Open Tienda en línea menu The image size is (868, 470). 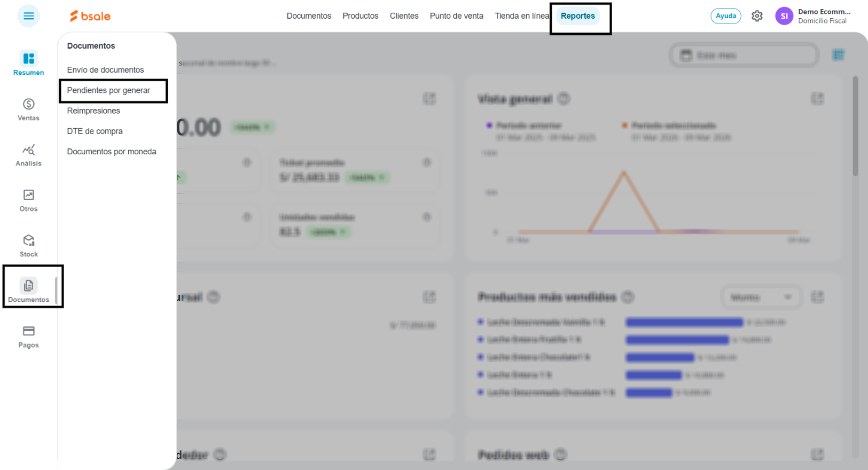point(522,16)
